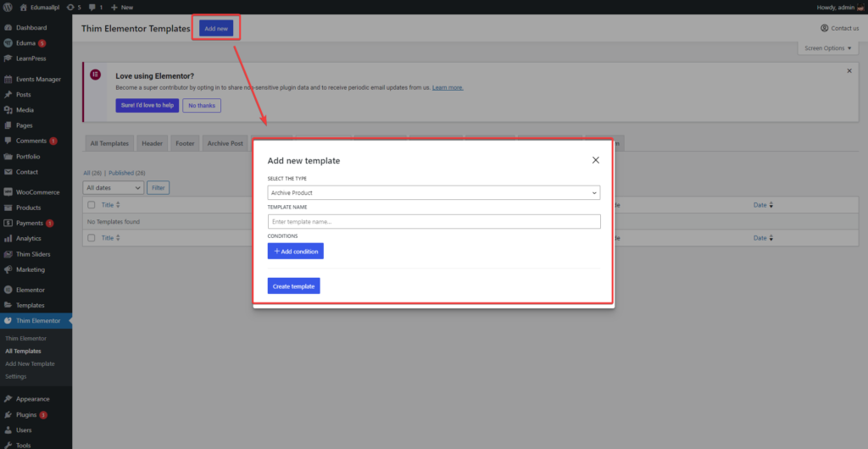The height and width of the screenshot is (449, 868).
Task: Open the Howdy, admin account menu
Action: coord(840,7)
